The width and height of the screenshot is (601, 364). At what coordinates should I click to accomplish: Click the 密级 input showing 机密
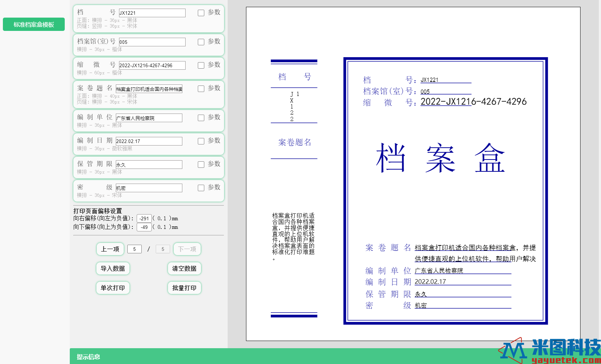pos(149,188)
